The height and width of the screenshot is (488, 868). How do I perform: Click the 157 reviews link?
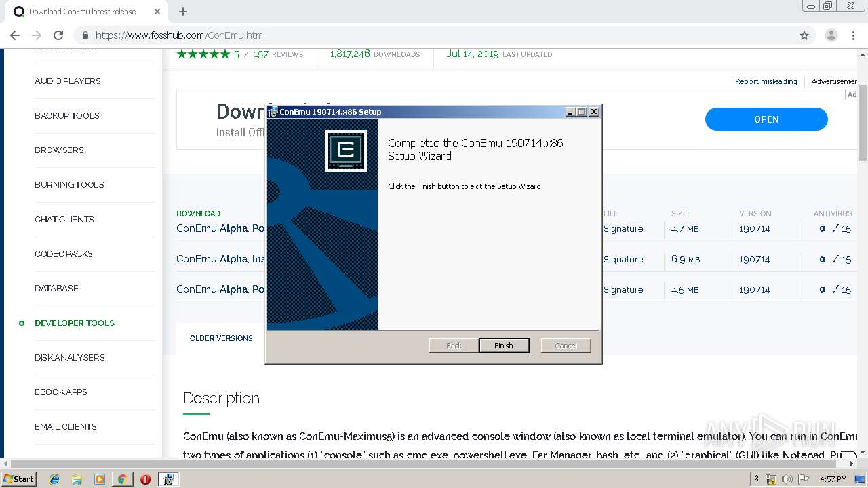coord(278,54)
